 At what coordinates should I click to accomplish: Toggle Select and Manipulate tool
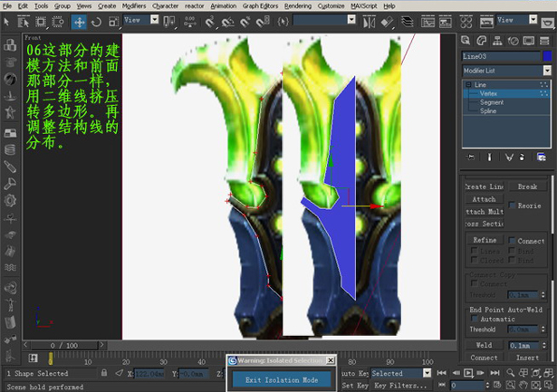click(189, 22)
